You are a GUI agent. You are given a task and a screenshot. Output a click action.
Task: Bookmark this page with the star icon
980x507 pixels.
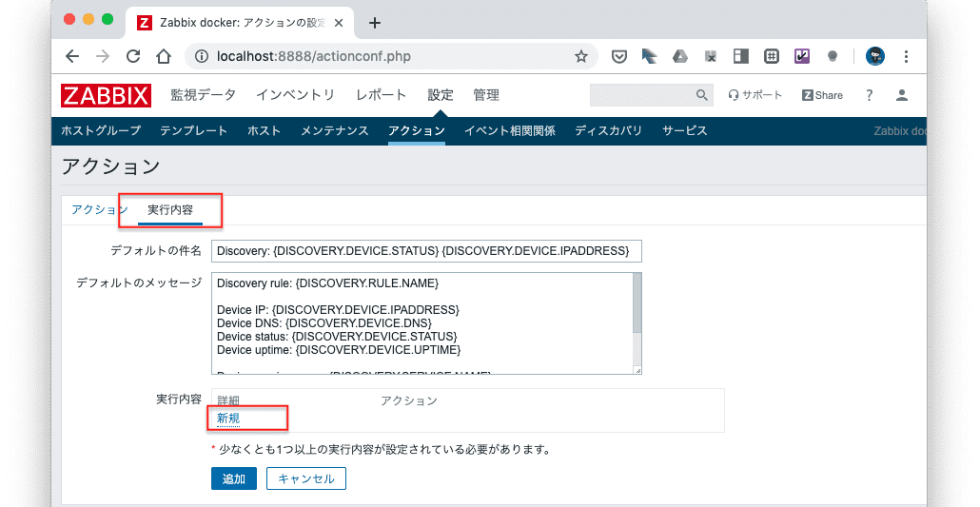(x=581, y=56)
